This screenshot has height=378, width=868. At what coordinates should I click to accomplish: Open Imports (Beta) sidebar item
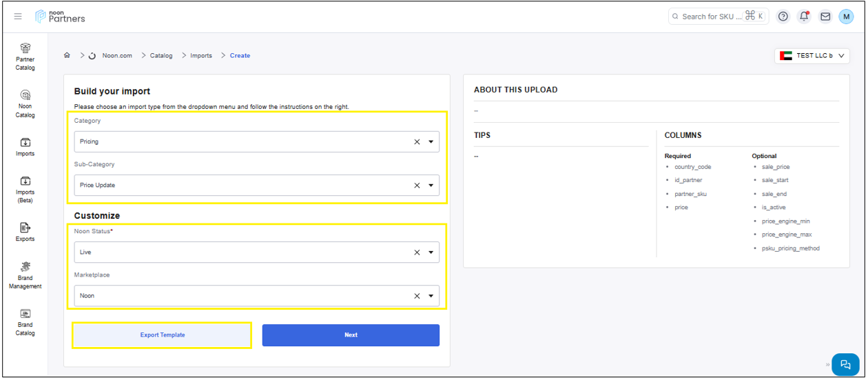click(x=25, y=188)
